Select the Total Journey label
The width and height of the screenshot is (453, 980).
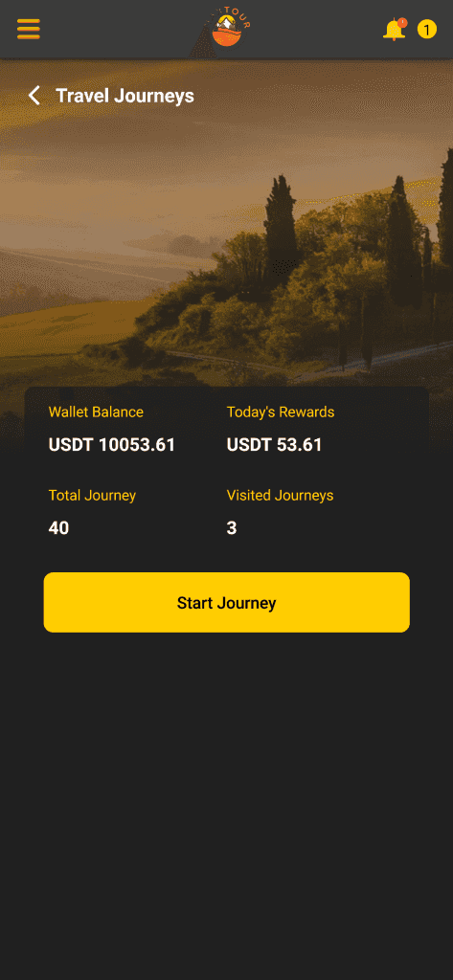point(92,495)
